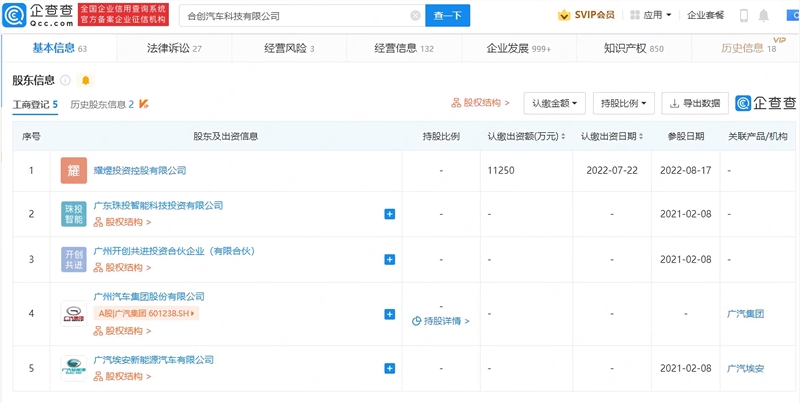Click 导出数据 export button
Screen dimensions: 800x403
(x=695, y=104)
